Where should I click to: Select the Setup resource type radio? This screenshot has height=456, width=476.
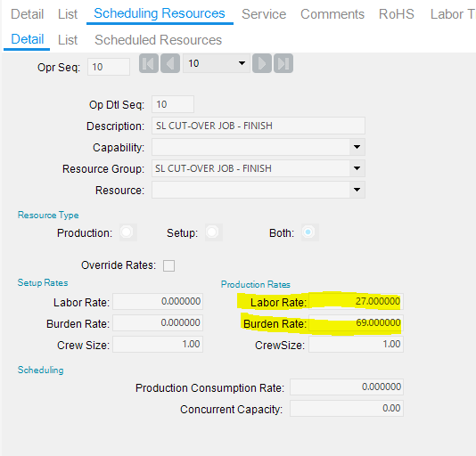[213, 232]
